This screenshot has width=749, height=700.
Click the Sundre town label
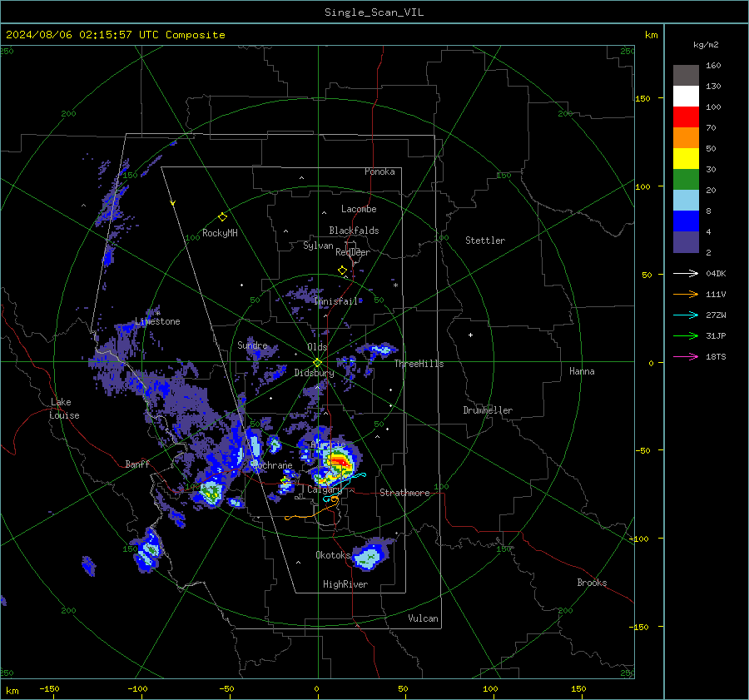point(252,345)
